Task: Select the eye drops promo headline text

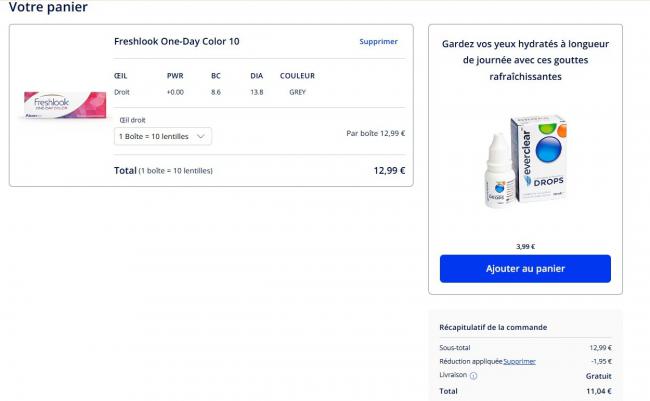Action: (525, 60)
